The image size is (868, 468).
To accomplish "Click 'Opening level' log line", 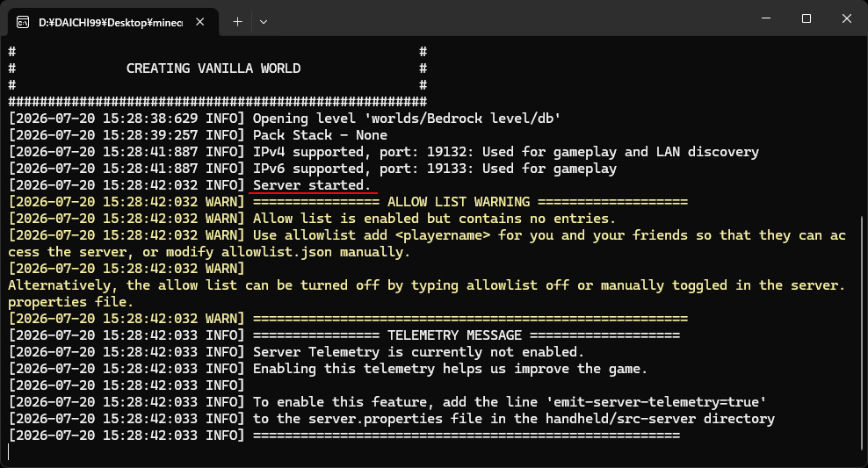I will [x=285, y=119].
